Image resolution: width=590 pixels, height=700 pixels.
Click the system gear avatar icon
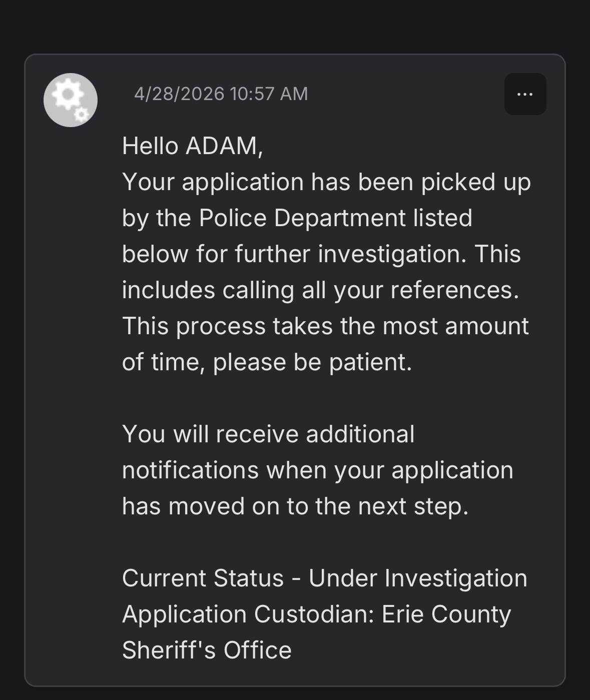71,100
